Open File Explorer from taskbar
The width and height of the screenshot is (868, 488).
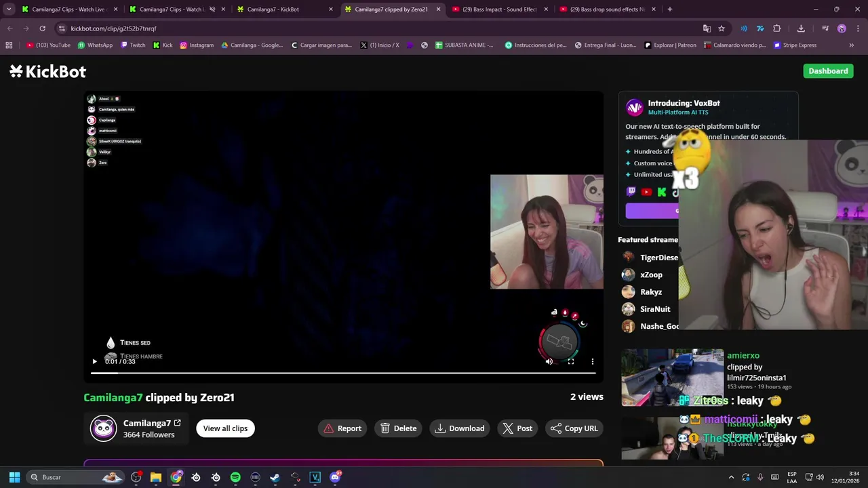tap(156, 477)
